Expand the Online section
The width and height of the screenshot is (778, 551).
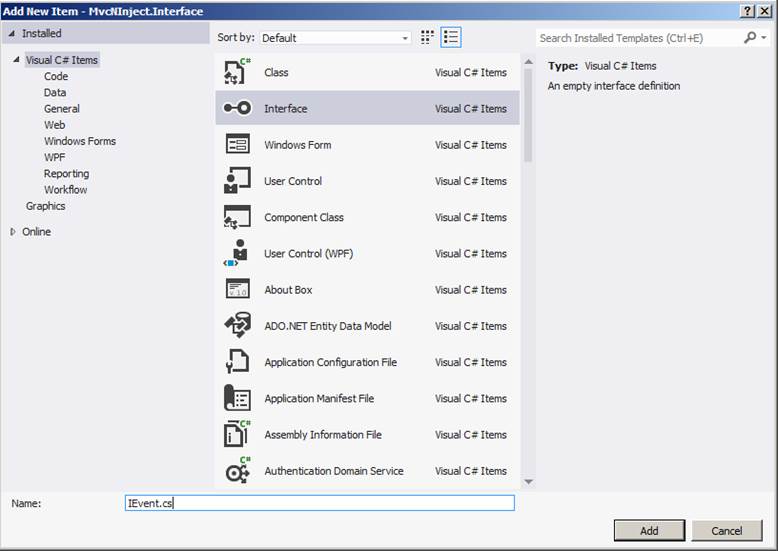(x=13, y=231)
